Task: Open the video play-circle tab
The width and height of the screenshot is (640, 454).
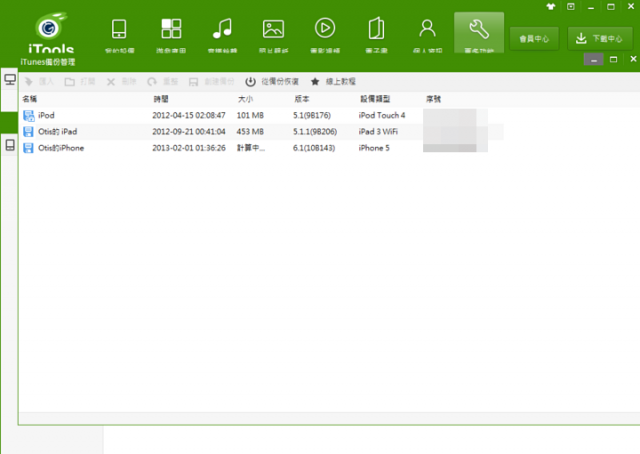Action: (325, 34)
